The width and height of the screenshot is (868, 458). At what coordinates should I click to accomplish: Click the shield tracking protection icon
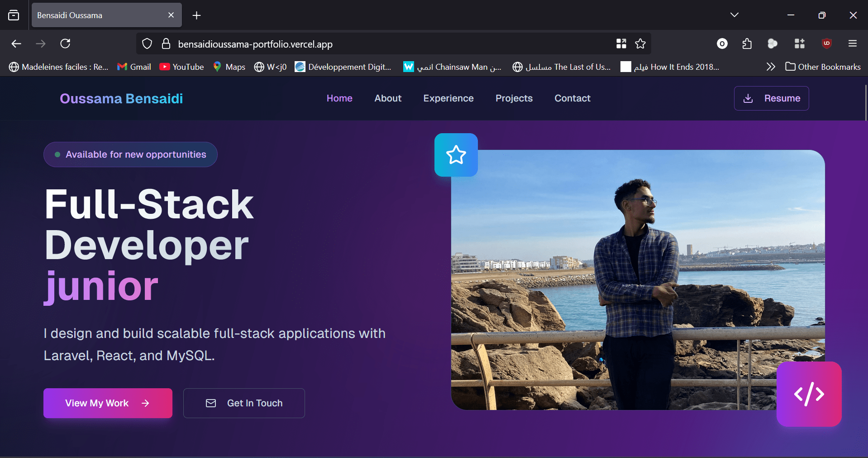pos(147,44)
